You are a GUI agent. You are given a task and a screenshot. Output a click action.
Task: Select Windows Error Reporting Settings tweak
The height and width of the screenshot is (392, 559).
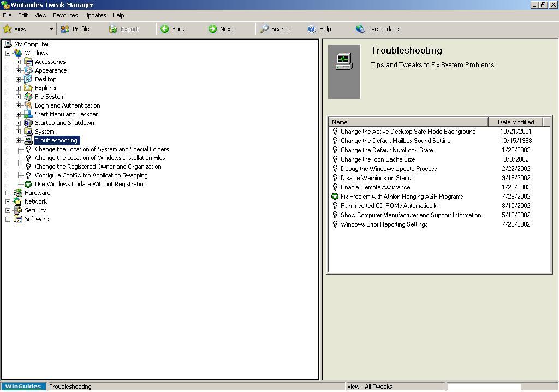click(384, 224)
